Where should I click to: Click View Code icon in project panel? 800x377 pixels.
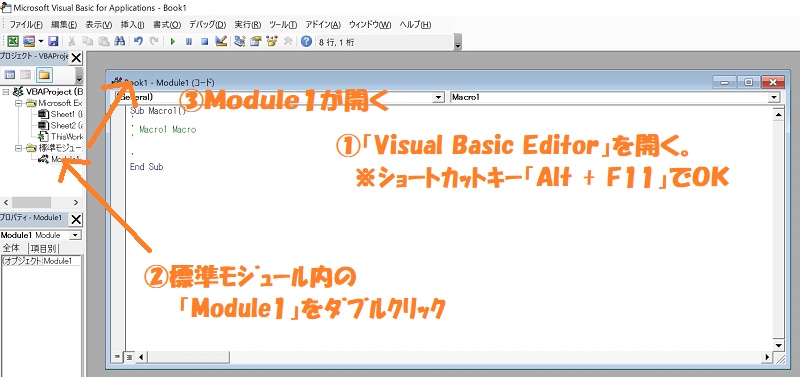pyautogui.click(x=10, y=76)
